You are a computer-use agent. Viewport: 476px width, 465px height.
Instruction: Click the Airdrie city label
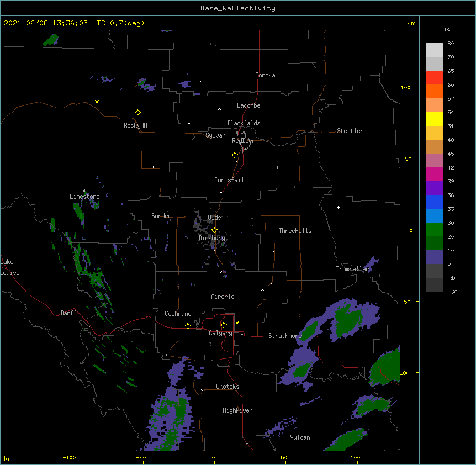pos(223,297)
